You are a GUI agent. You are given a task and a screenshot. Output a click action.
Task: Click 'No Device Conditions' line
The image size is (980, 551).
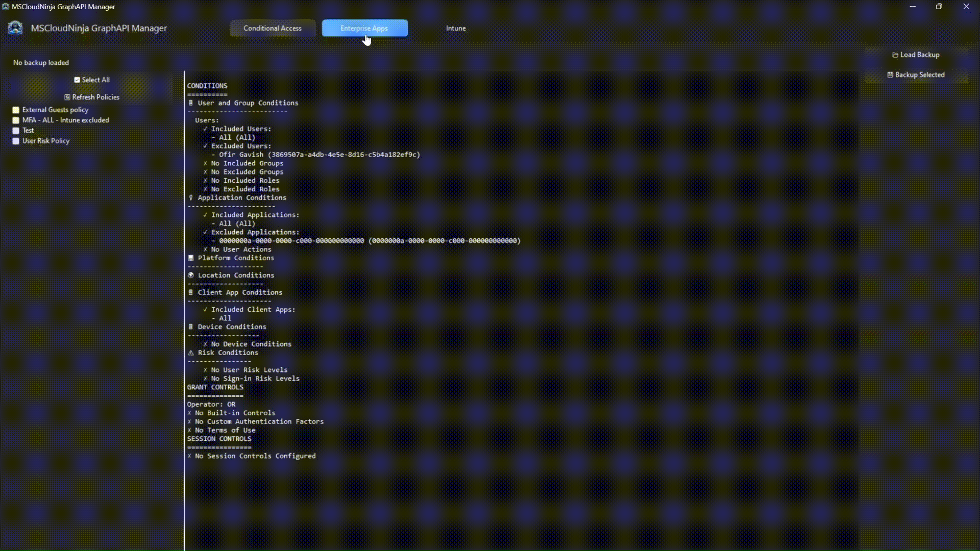tap(248, 344)
